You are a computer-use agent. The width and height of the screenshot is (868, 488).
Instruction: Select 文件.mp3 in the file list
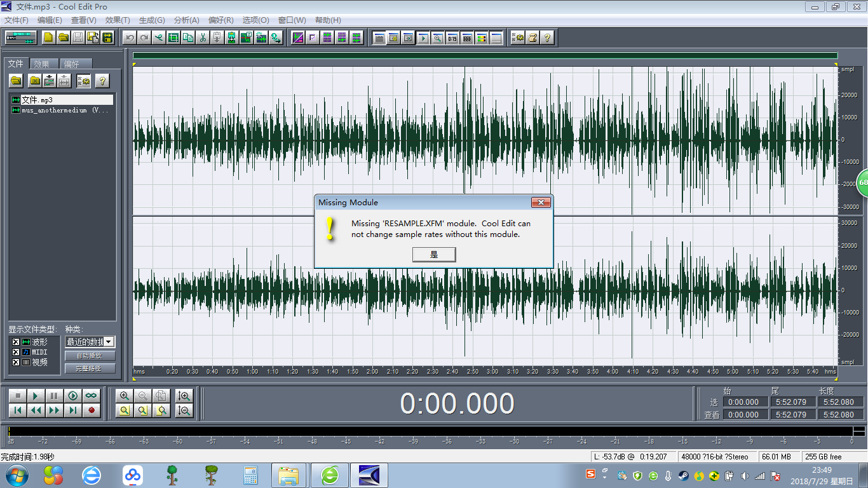click(x=62, y=100)
